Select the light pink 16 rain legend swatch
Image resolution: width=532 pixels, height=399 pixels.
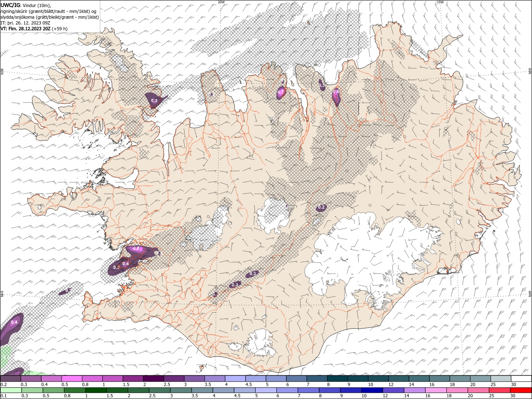[x=436, y=390]
